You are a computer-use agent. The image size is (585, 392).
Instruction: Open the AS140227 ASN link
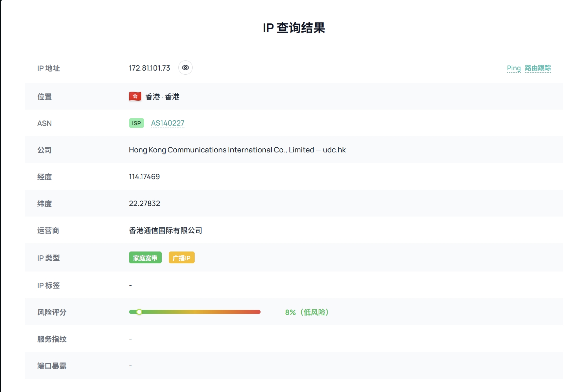pyautogui.click(x=167, y=123)
